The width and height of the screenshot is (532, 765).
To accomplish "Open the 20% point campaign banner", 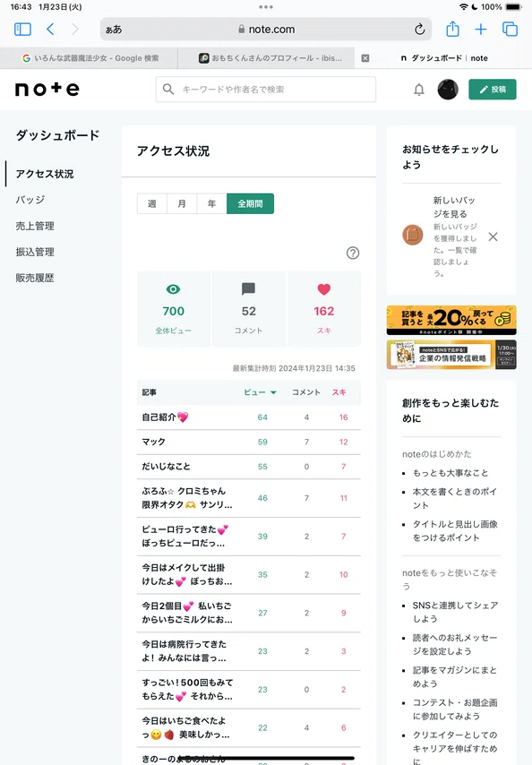I will click(451, 320).
